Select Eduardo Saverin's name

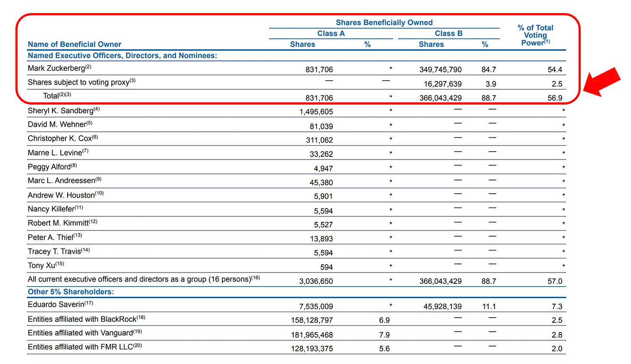click(60, 305)
